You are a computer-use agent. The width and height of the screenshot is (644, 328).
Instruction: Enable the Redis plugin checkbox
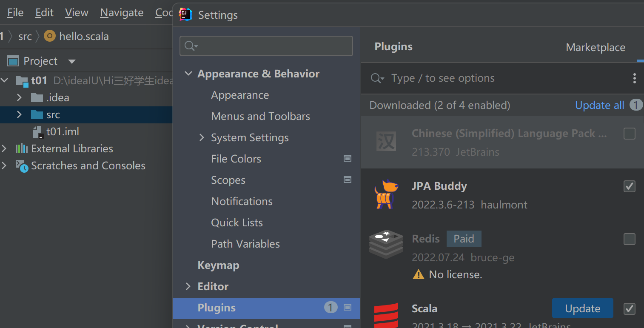[x=629, y=239]
